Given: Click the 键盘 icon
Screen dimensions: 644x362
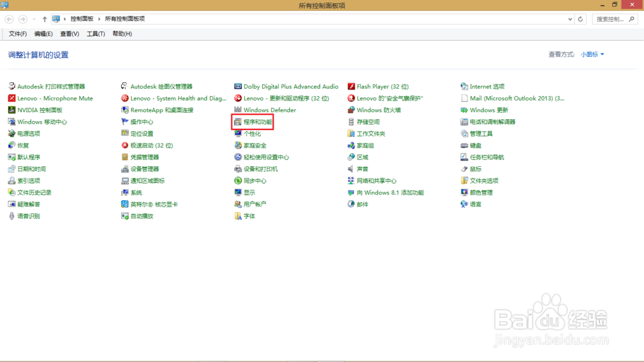Looking at the screenshot, I should pos(464,145).
